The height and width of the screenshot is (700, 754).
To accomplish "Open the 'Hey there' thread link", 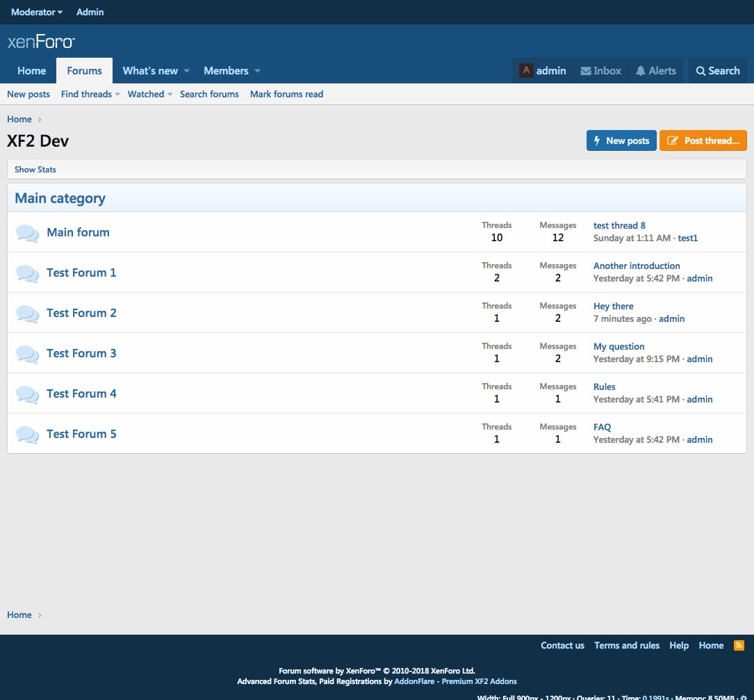I will click(x=613, y=306).
